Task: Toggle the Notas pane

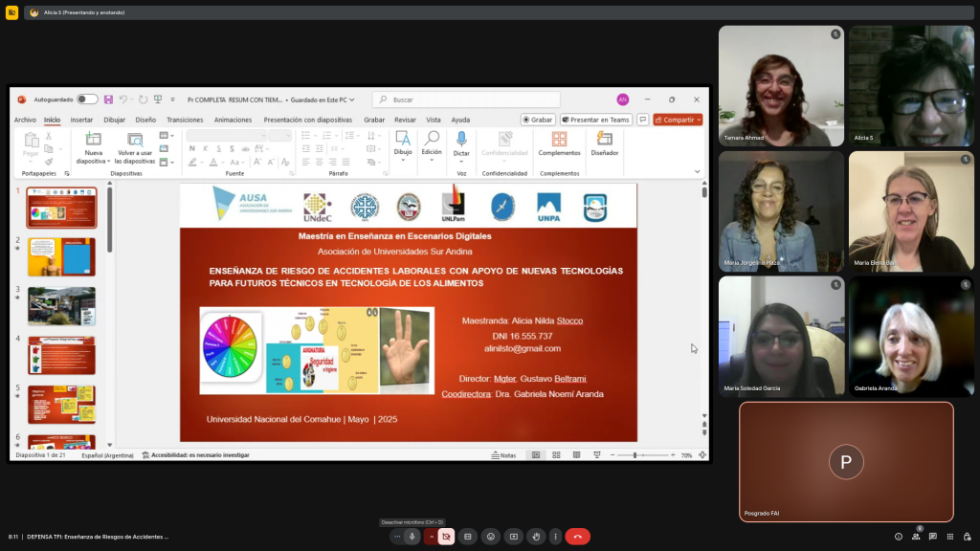Action: point(503,455)
